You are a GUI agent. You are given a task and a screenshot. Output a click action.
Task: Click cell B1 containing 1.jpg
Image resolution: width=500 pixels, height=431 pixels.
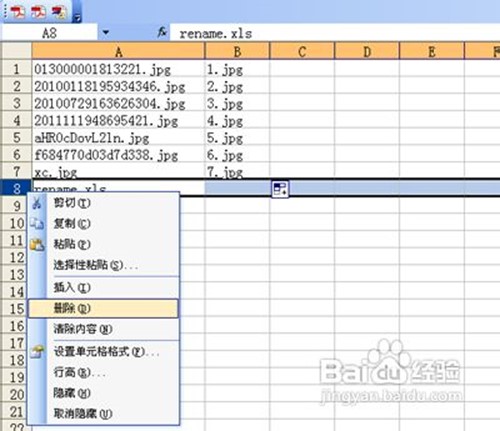pos(237,69)
